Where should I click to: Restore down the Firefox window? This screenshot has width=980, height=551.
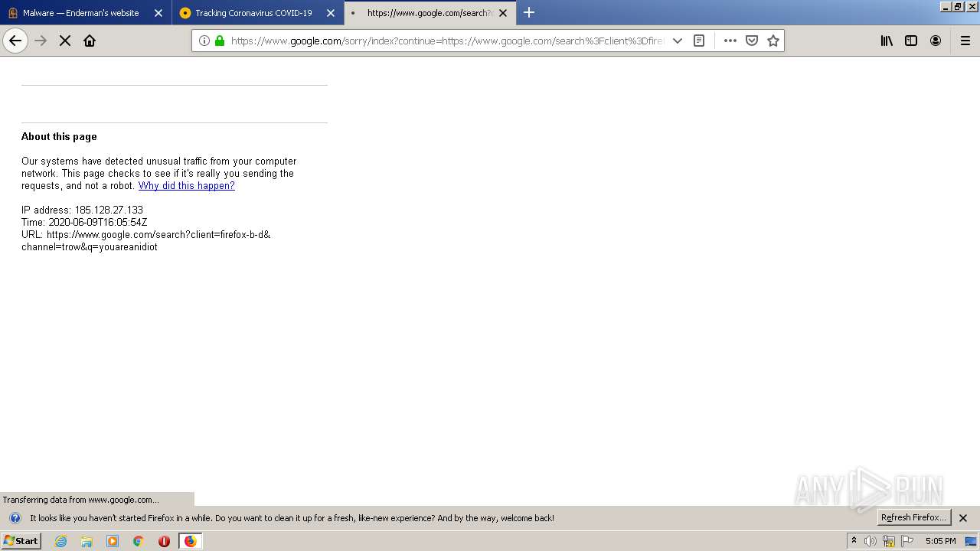tap(958, 6)
